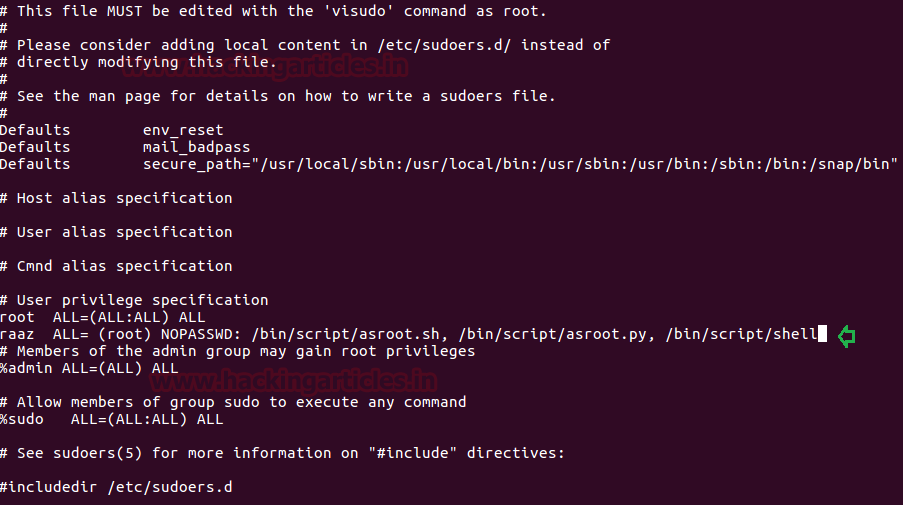The image size is (903, 505).
Task: Click the '/bin/script/shell' path
Action: 740,334
